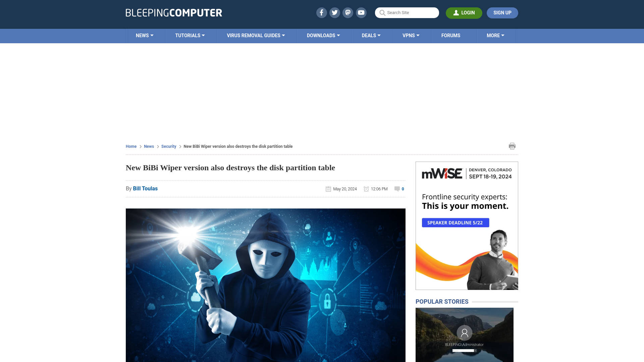Click the print page icon

512,146
